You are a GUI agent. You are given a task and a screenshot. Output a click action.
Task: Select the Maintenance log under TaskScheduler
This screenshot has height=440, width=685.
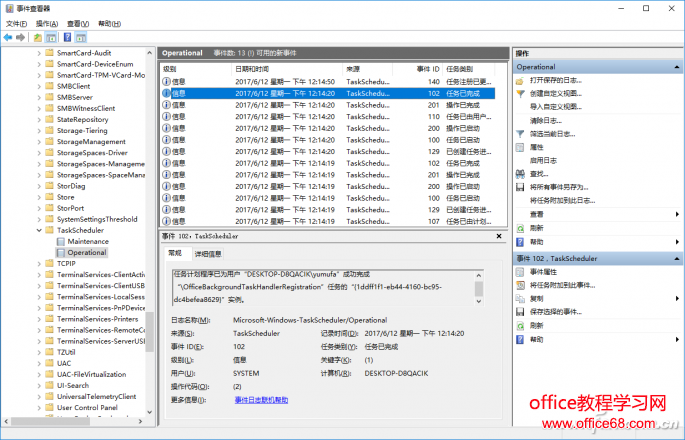88,241
